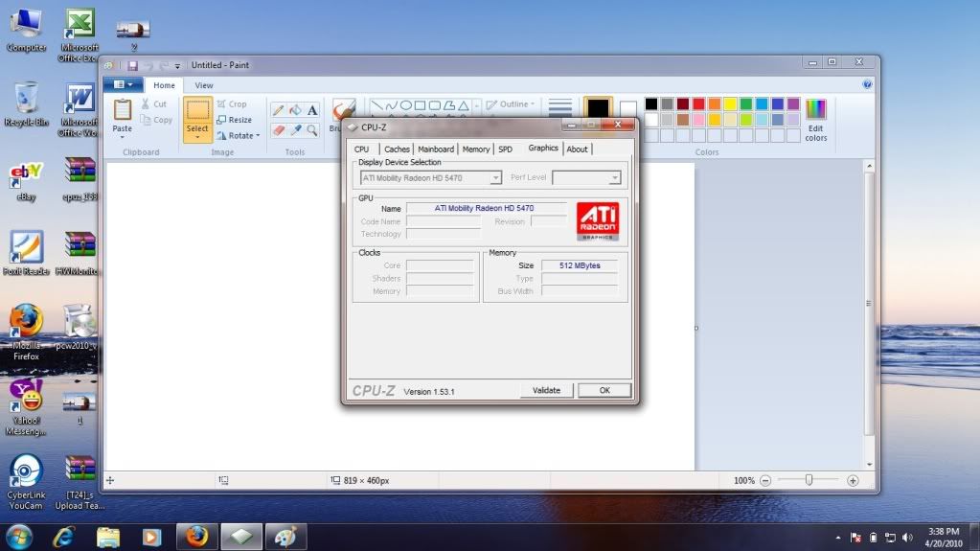The image size is (980, 551).
Task: Select the eBay desktop shortcut
Action: (x=26, y=181)
